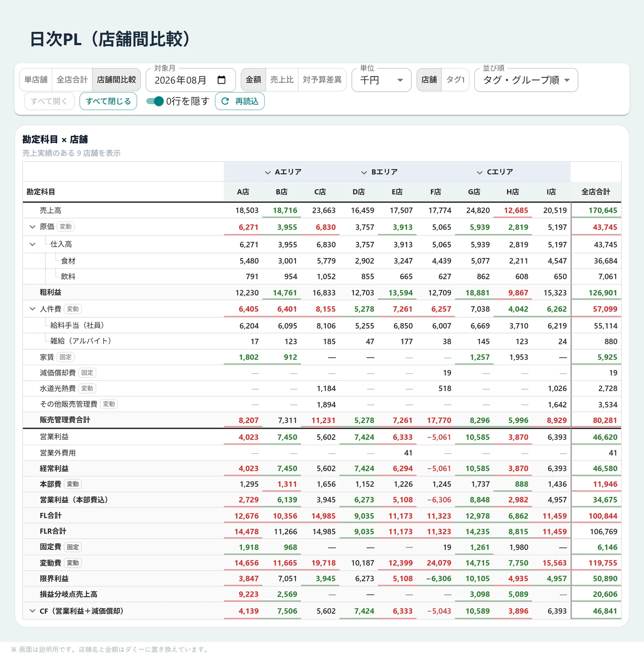The width and height of the screenshot is (644, 657).
Task: Click the 全店合計 column header
Action: pyautogui.click(x=596, y=192)
